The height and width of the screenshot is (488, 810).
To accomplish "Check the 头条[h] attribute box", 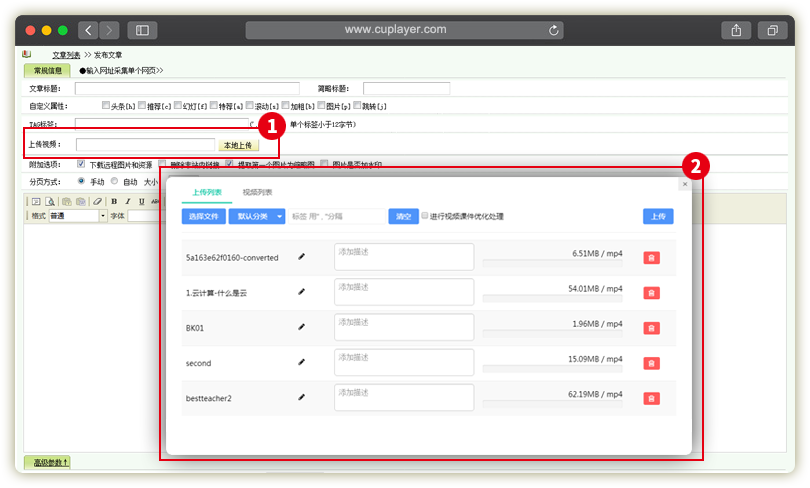I will click(x=106, y=105).
